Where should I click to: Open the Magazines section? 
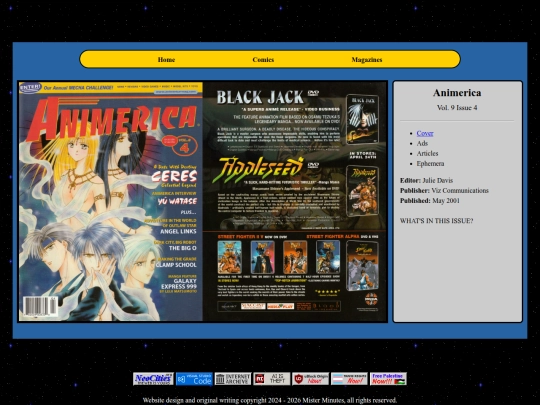click(367, 60)
